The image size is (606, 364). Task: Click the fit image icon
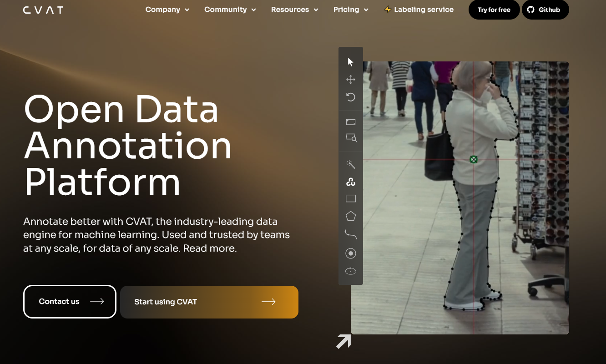click(x=350, y=122)
